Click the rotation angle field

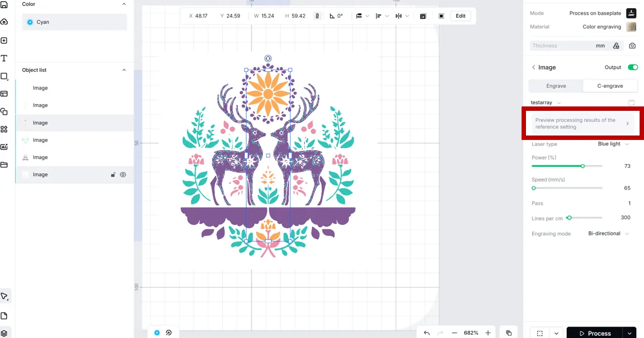coord(337,16)
